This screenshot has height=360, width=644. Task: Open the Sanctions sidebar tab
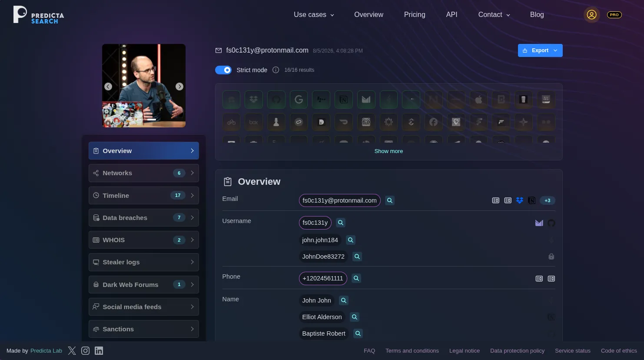[x=144, y=329]
